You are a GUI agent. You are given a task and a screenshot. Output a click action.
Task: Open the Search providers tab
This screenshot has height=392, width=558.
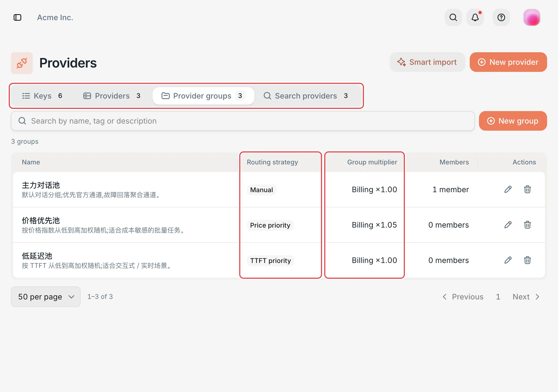306,96
